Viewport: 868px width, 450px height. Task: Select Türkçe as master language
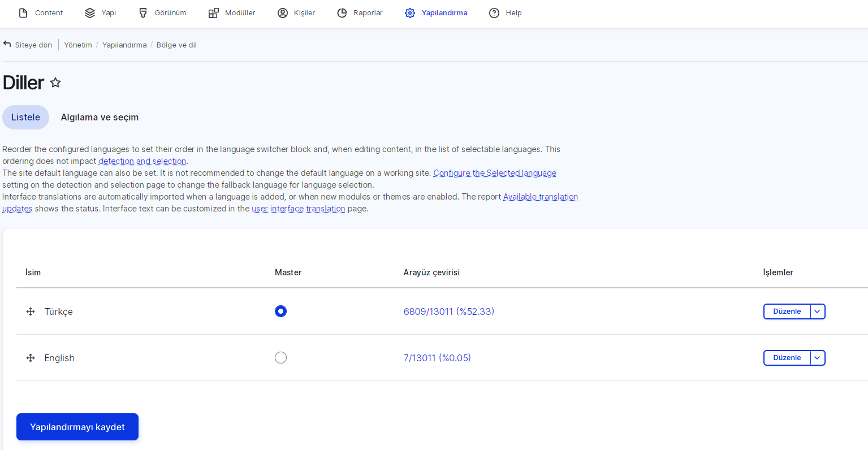click(280, 311)
